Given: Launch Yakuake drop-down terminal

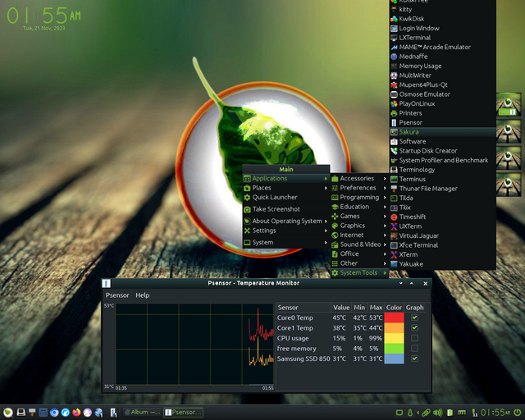Looking at the screenshot, I should click(443, 264).
